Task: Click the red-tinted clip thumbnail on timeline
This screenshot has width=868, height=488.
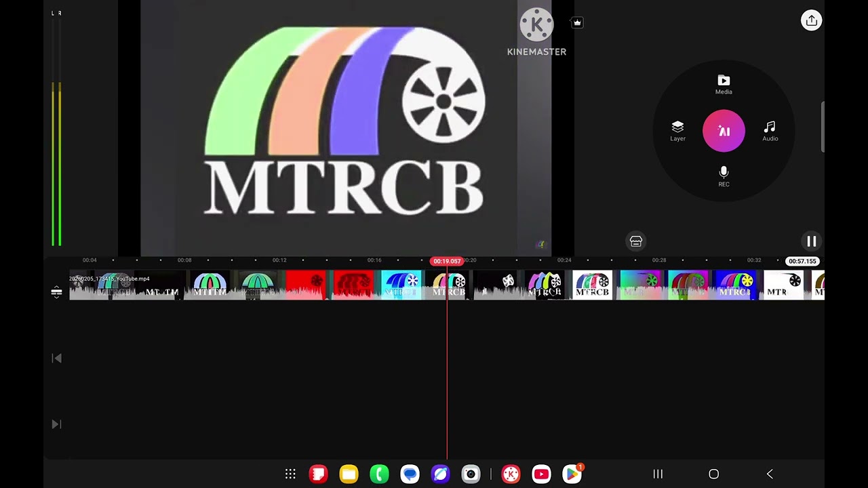Action: point(305,285)
